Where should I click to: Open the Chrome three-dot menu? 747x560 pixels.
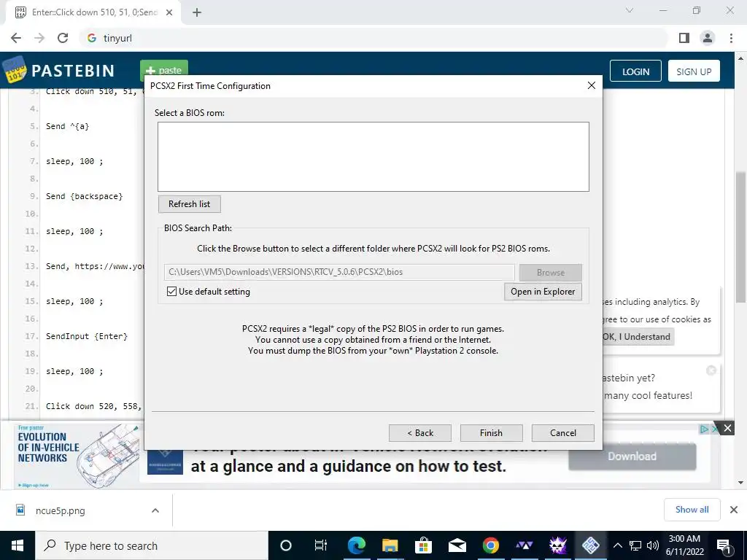click(x=731, y=38)
